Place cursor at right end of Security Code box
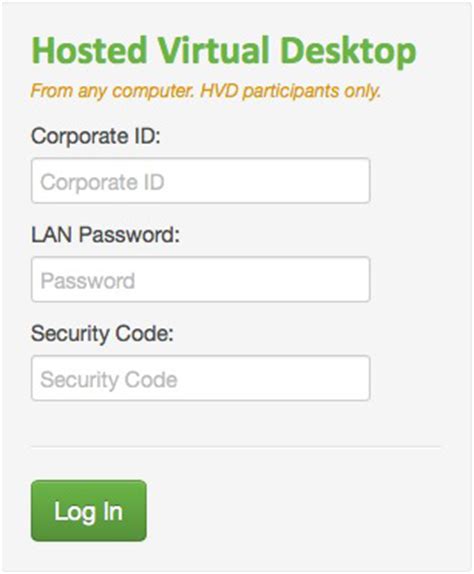The height and width of the screenshot is (574, 474). point(362,378)
